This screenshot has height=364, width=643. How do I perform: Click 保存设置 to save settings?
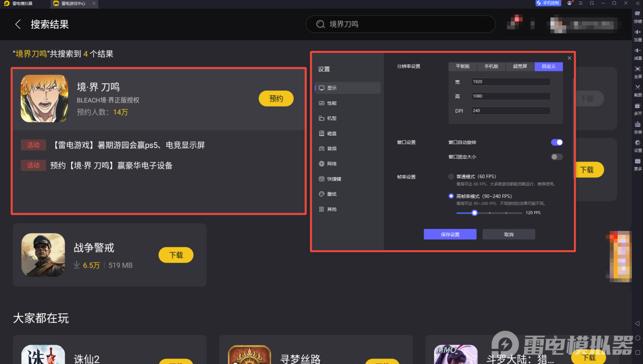(450, 234)
